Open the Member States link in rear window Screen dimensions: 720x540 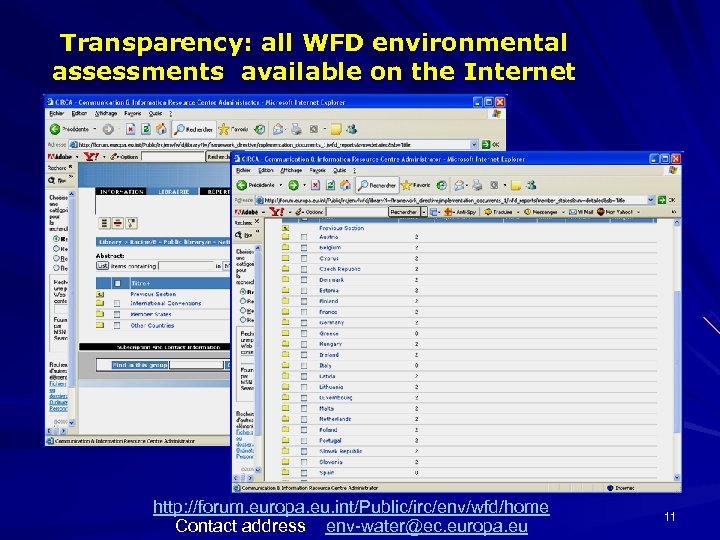(x=151, y=315)
